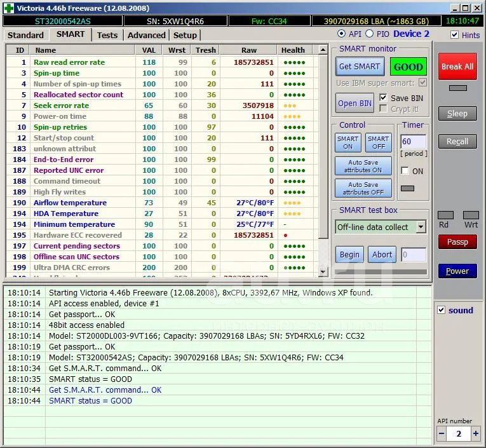Screen dimensions: 486x448
Task: Toggle the Crypt it! checkbox
Action: tap(384, 109)
